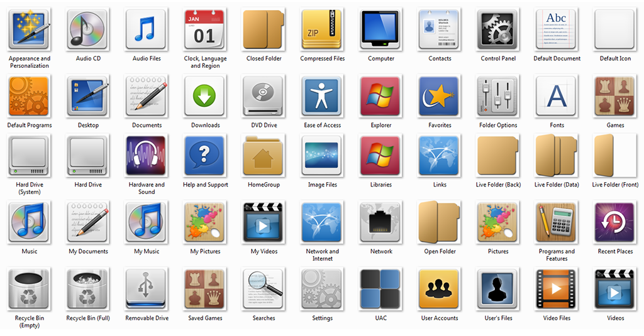Open the Ease of Access icon
Image resolution: width=644 pixels, height=336 pixels.
pos(322,96)
